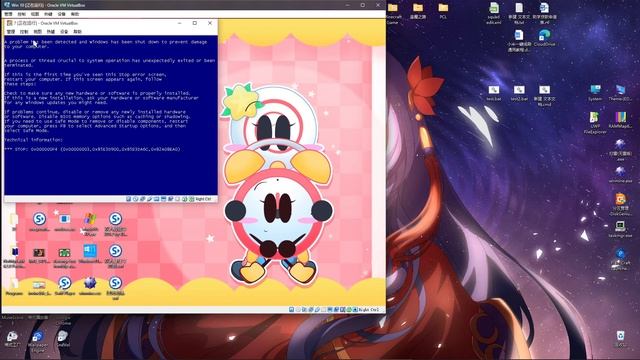This screenshot has height=360, width=640.
Task: Select the PCL folder on host desktop
Action: coord(443,8)
